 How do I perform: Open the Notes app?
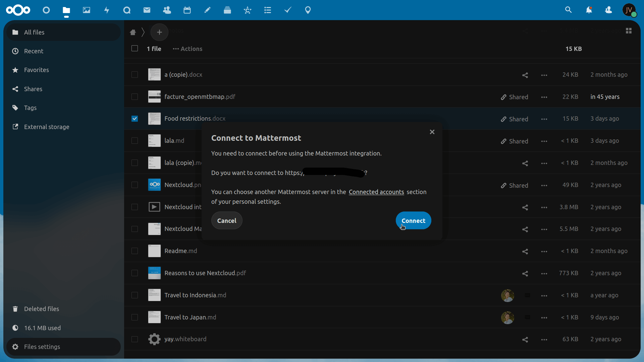(207, 10)
